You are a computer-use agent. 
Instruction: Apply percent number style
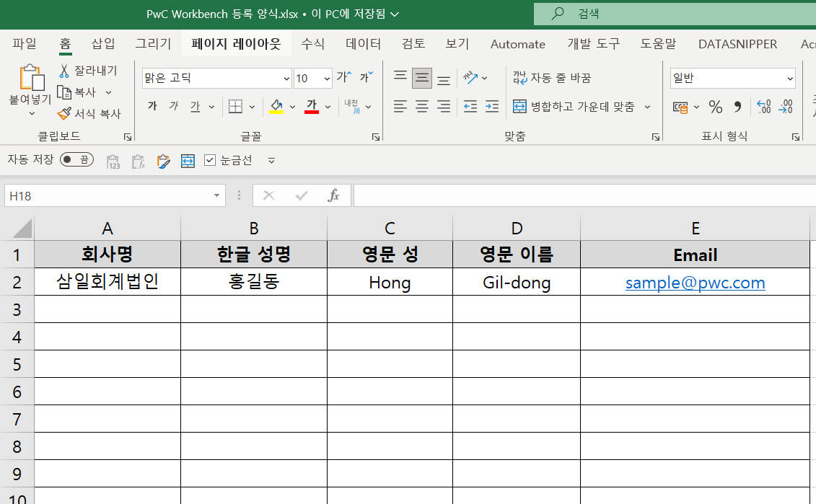tap(716, 107)
